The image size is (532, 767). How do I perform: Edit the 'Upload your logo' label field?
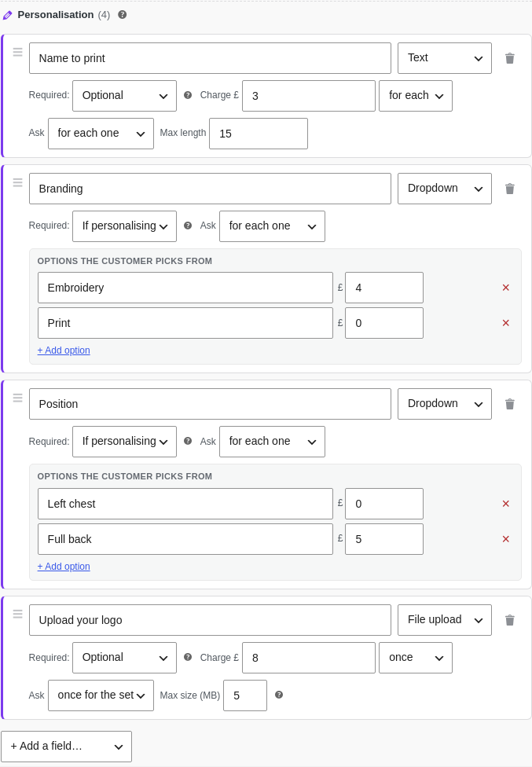coord(210,620)
